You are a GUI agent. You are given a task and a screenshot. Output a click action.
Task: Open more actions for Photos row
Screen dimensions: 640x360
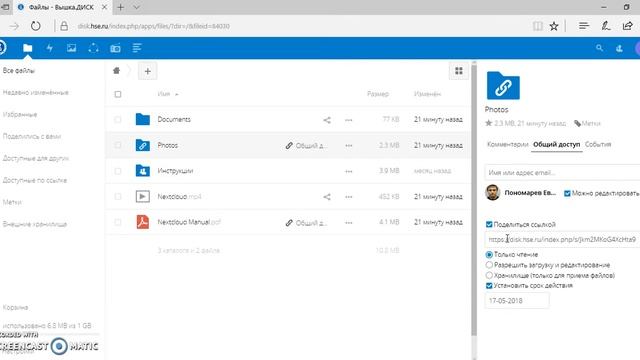tap(349, 146)
